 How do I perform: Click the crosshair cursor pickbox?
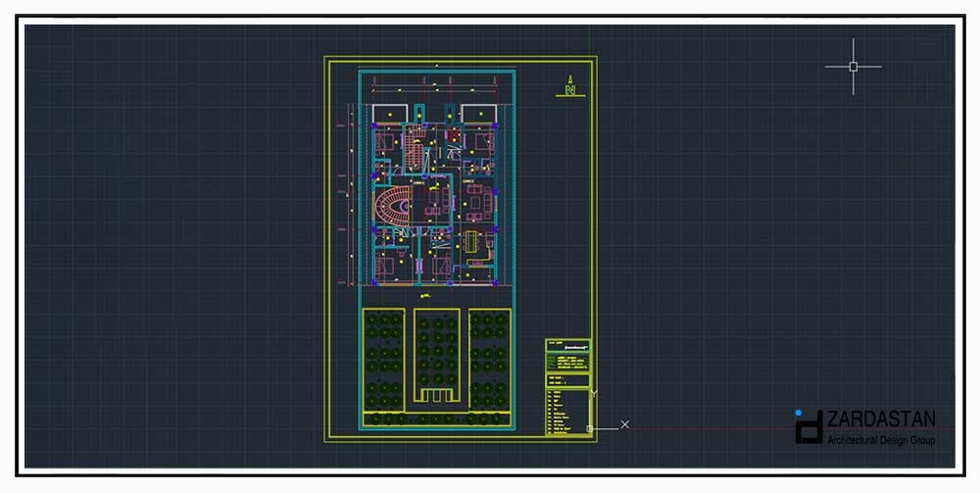tap(853, 67)
